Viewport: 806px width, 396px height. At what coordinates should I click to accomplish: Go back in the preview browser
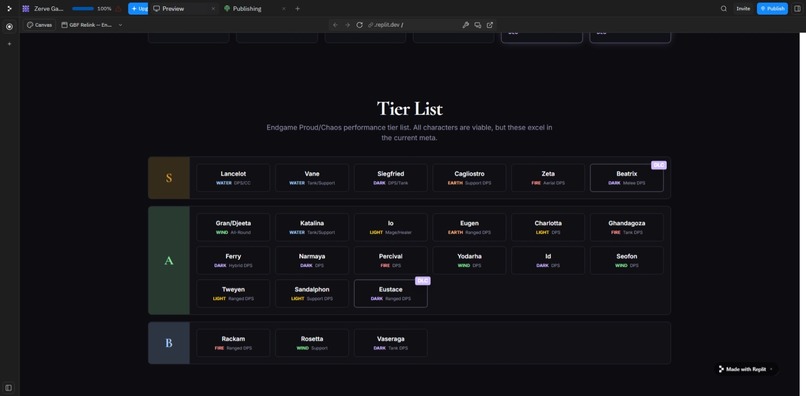click(x=335, y=25)
